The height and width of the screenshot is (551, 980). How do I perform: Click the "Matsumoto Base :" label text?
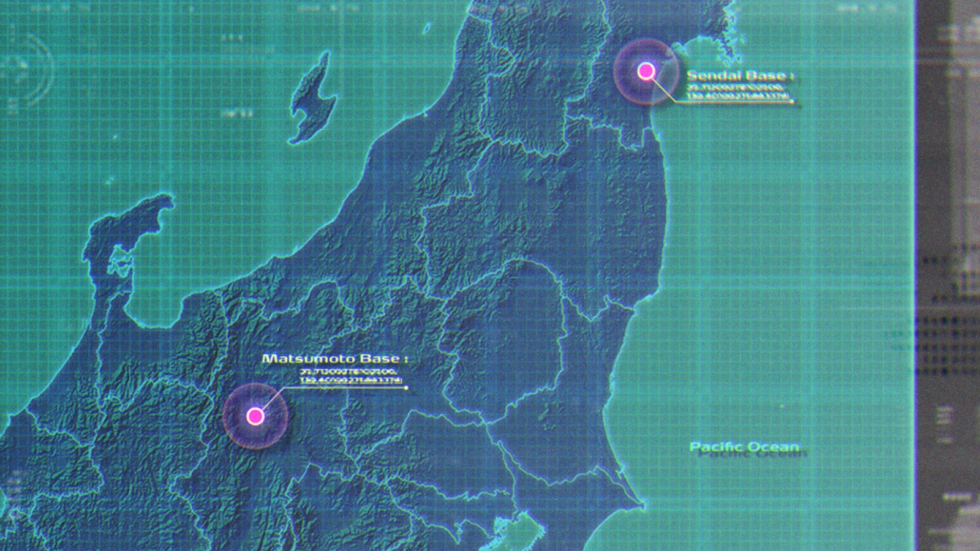(x=335, y=358)
